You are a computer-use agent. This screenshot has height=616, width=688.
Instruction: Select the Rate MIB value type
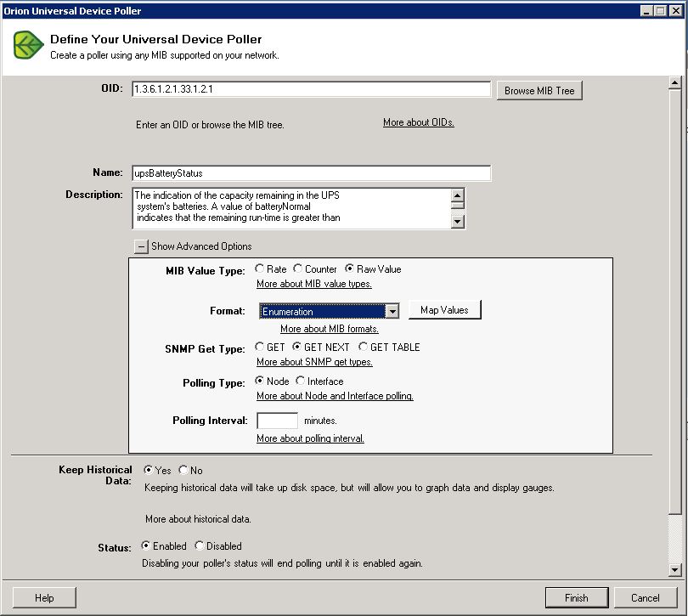tap(259, 268)
